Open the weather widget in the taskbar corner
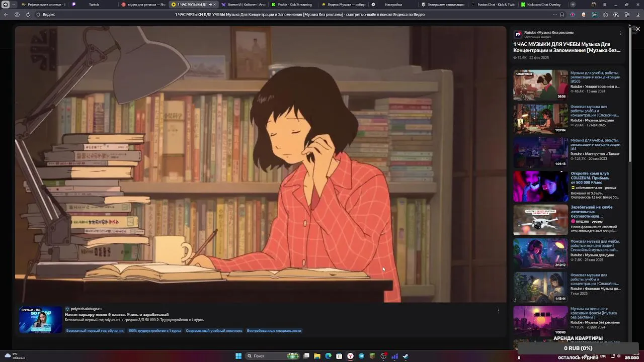644x362 pixels. pos(14,356)
